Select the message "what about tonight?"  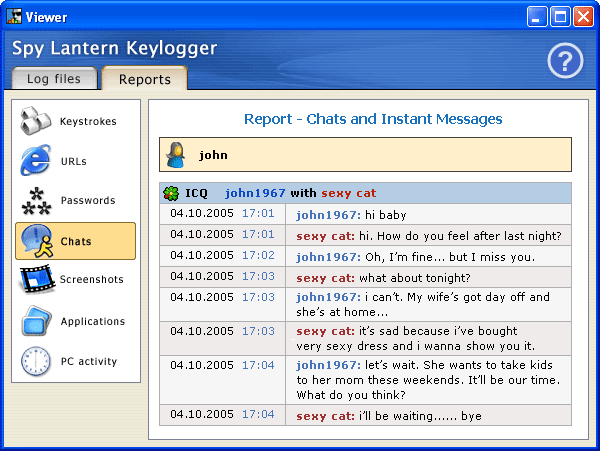pos(415,278)
